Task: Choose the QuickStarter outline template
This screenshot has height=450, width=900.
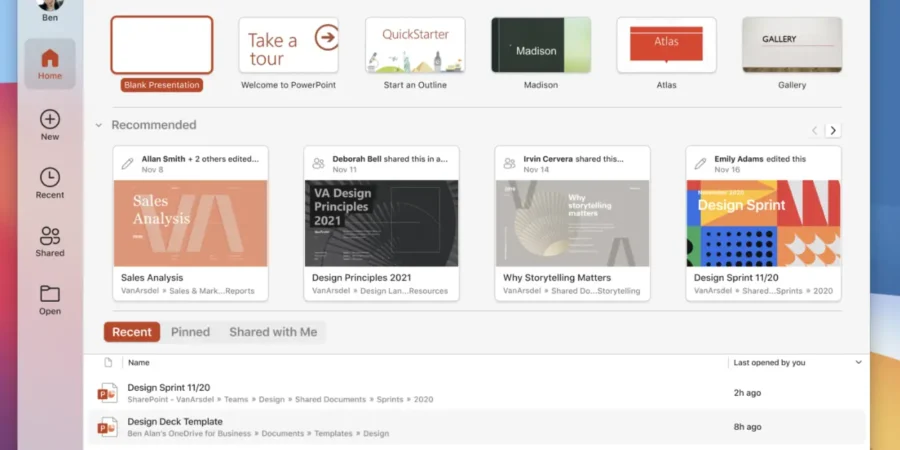Action: click(415, 45)
